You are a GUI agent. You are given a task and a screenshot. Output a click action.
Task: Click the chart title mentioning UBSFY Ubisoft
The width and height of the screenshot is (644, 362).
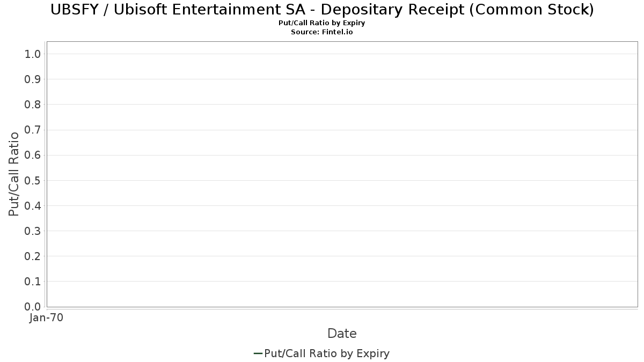click(x=322, y=10)
